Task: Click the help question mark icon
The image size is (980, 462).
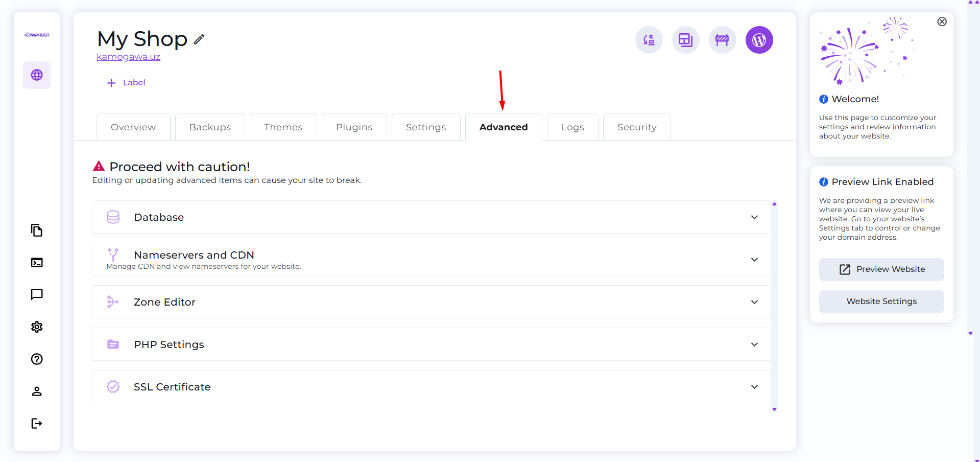Action: pos(37,359)
